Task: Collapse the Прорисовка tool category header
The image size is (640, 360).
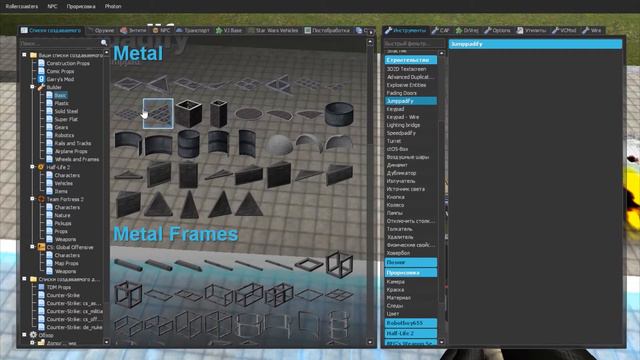Action: [411, 273]
